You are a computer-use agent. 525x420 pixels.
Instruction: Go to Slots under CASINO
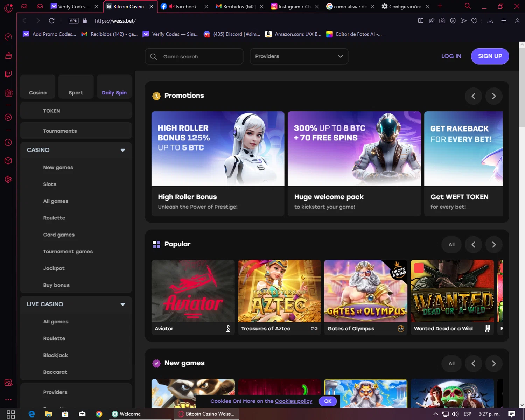click(50, 184)
